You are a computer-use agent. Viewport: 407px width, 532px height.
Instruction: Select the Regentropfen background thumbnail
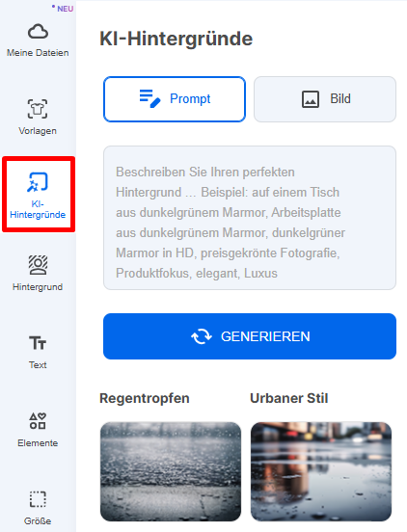pyautogui.click(x=171, y=471)
